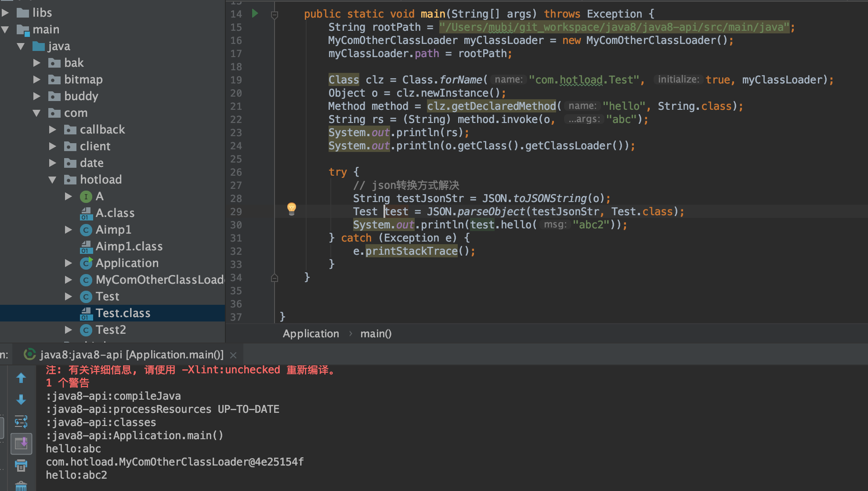This screenshot has height=491, width=868.
Task: Toggle soft-wrap in the console toolbar
Action: tap(21, 422)
